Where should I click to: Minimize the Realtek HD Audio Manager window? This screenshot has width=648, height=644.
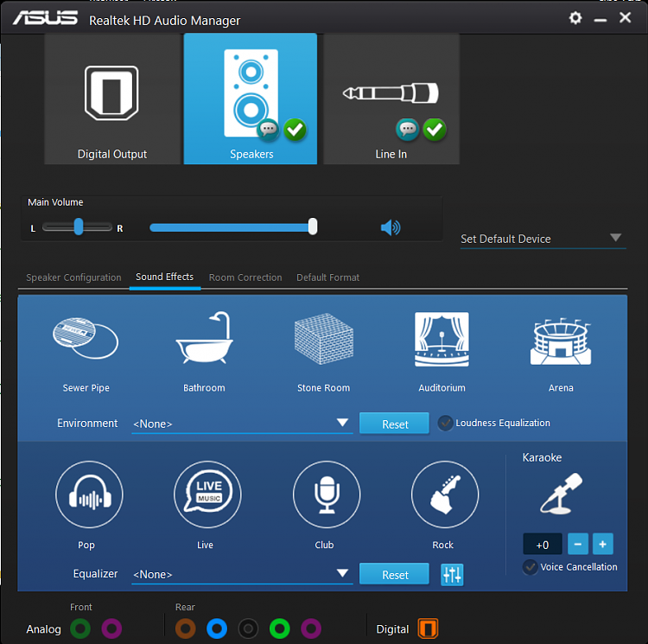[x=600, y=19]
